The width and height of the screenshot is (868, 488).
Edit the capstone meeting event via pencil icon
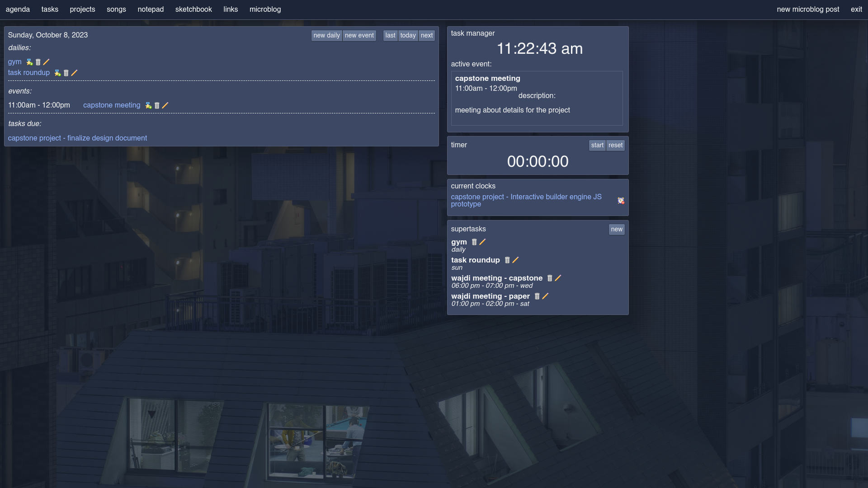click(165, 105)
